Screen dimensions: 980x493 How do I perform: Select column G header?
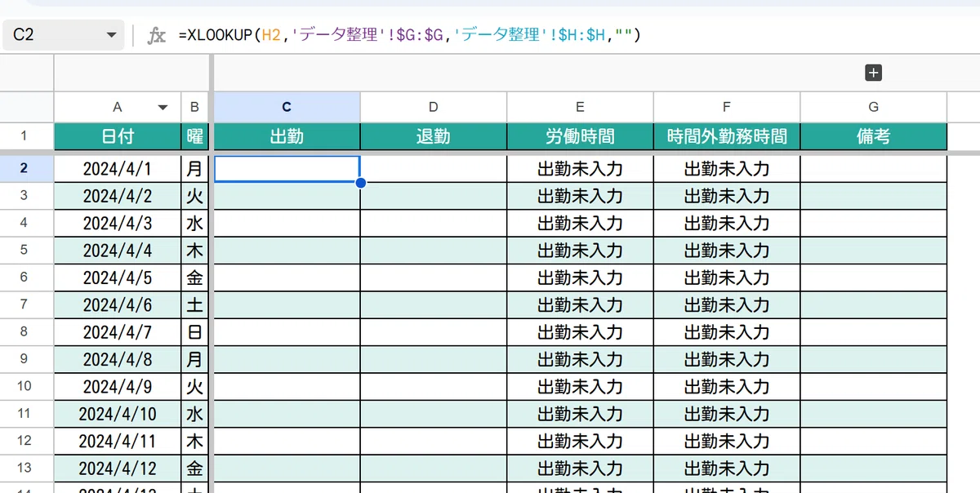click(874, 107)
